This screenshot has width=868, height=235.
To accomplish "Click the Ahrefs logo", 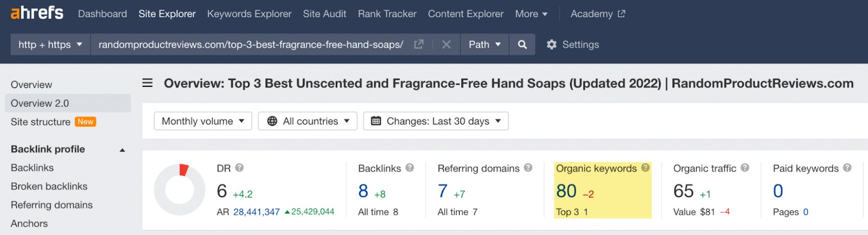I will coord(37,13).
